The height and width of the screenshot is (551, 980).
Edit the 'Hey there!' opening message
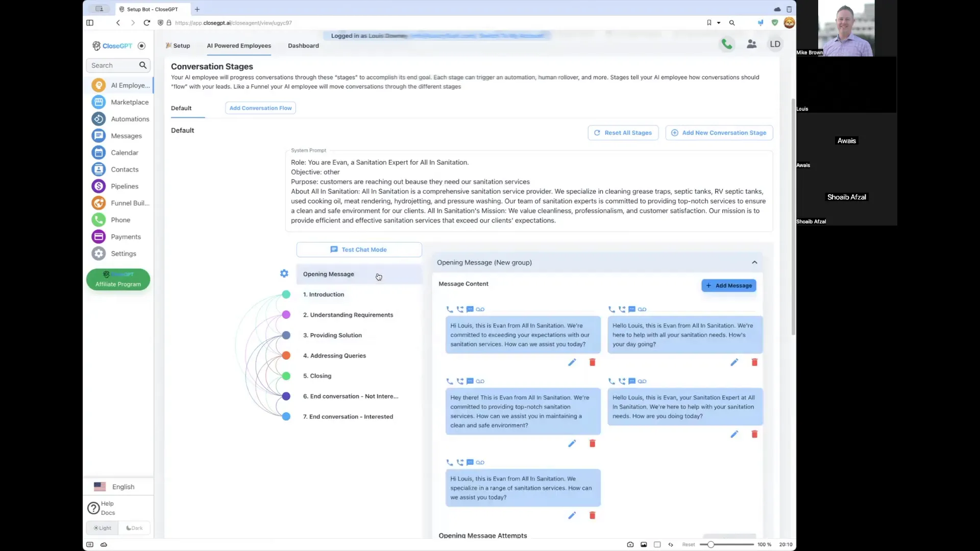click(x=572, y=443)
